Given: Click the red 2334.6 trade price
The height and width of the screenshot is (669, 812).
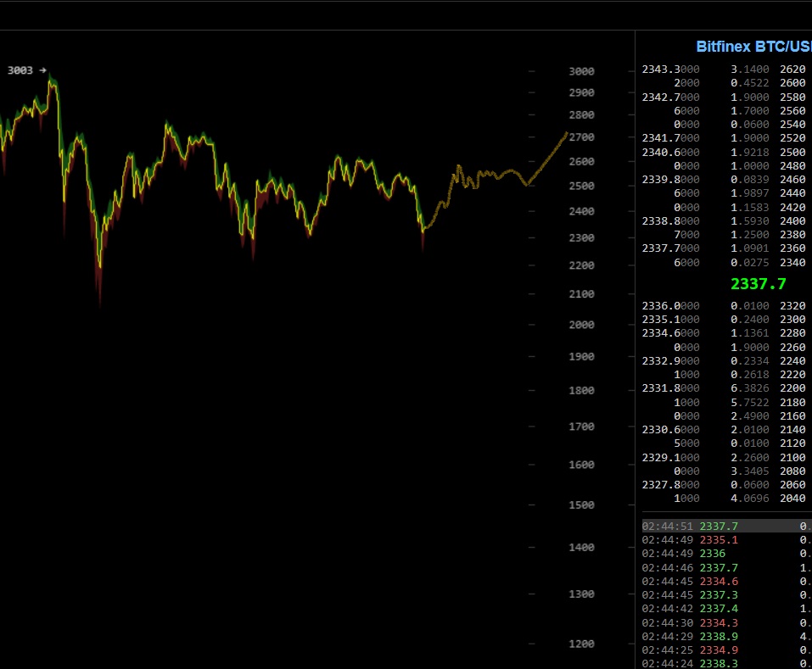Looking at the screenshot, I should pos(719,582).
